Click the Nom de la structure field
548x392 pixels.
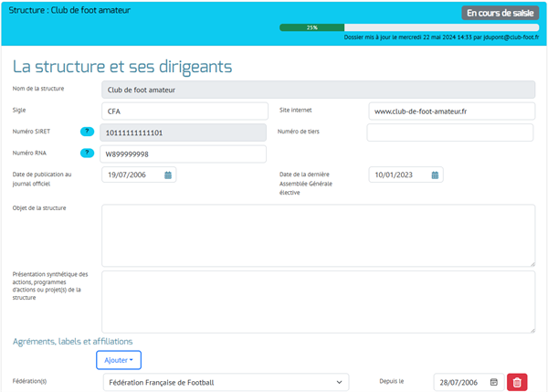(318, 90)
